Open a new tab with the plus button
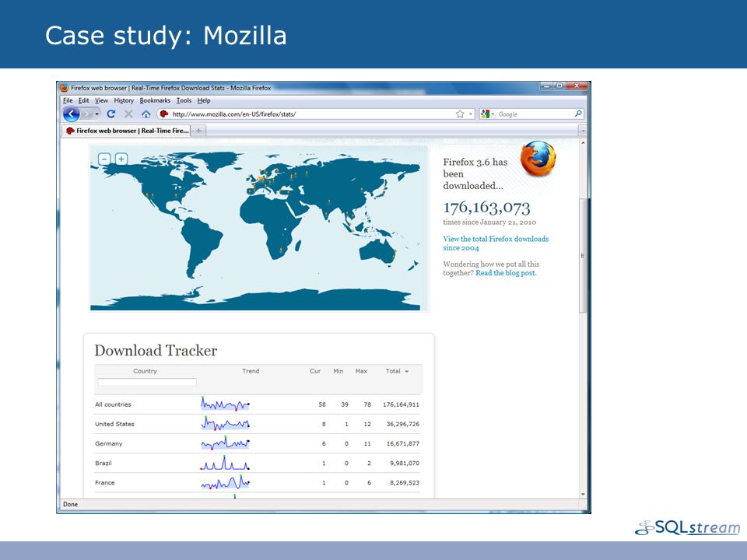Viewport: 747px width, 560px height. (198, 131)
